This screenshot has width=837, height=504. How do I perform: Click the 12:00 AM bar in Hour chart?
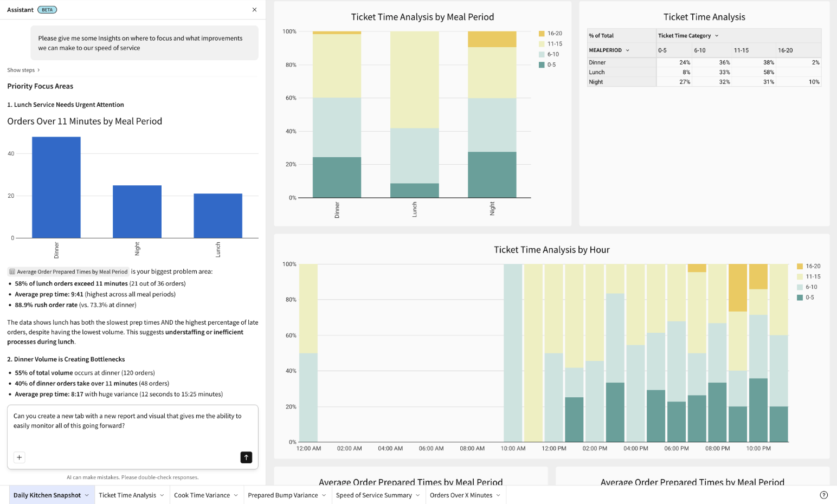point(308,353)
